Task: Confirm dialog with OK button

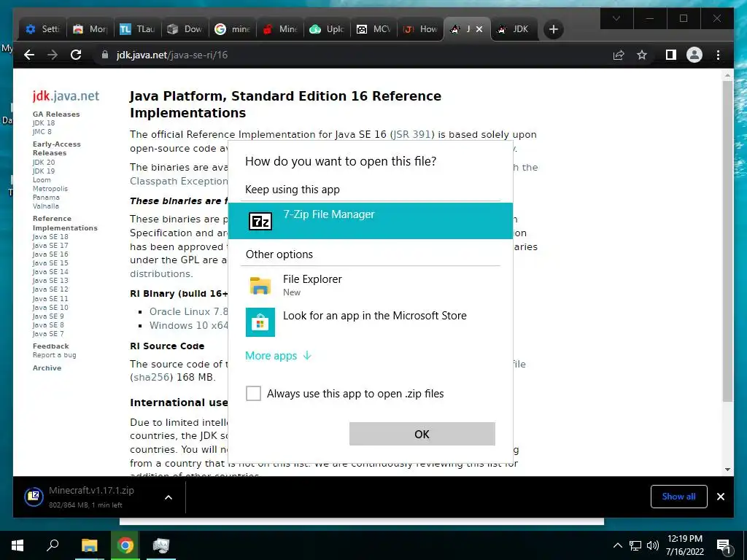Action: [422, 434]
